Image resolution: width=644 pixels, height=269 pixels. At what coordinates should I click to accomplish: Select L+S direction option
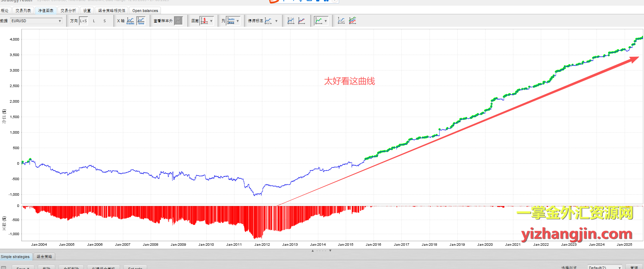[x=83, y=21]
